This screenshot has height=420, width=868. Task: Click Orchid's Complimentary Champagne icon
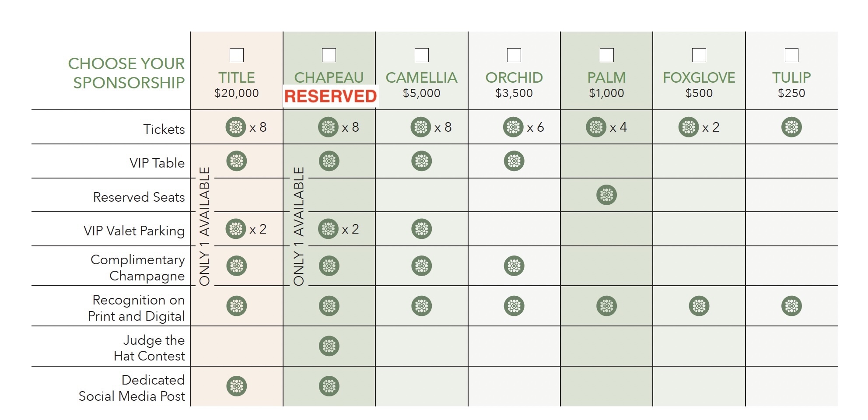(x=514, y=266)
